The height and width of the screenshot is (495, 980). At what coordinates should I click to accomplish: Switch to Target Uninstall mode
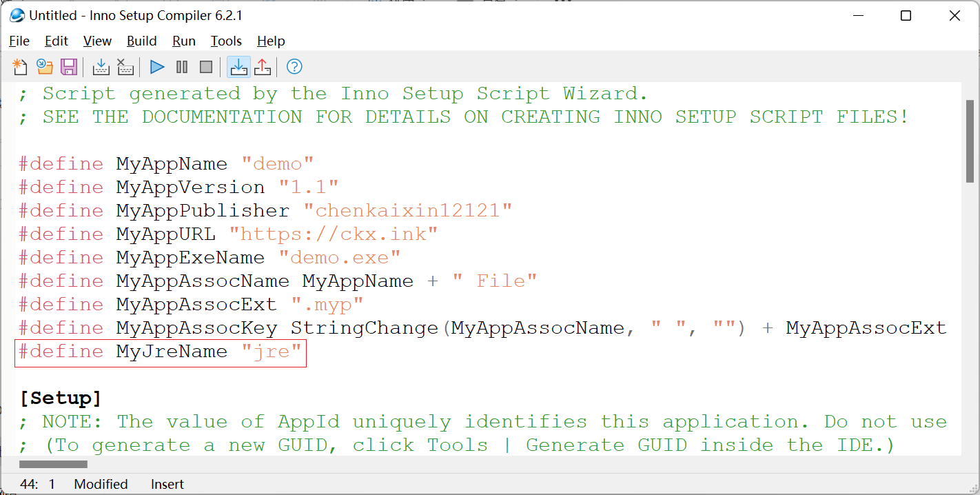pyautogui.click(x=263, y=67)
